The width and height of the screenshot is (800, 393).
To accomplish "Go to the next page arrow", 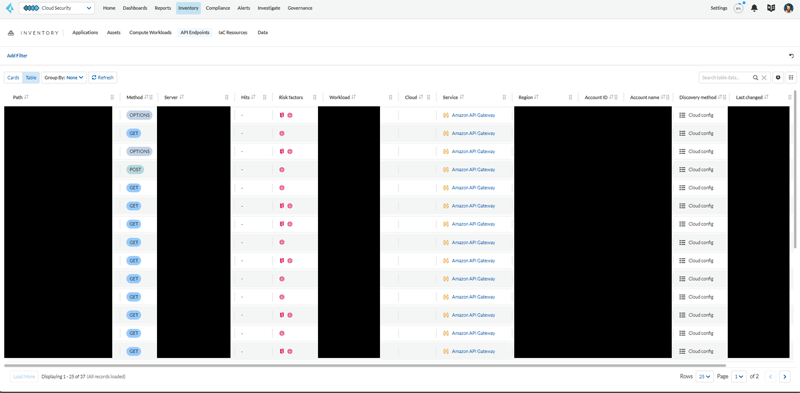I will pos(785,377).
